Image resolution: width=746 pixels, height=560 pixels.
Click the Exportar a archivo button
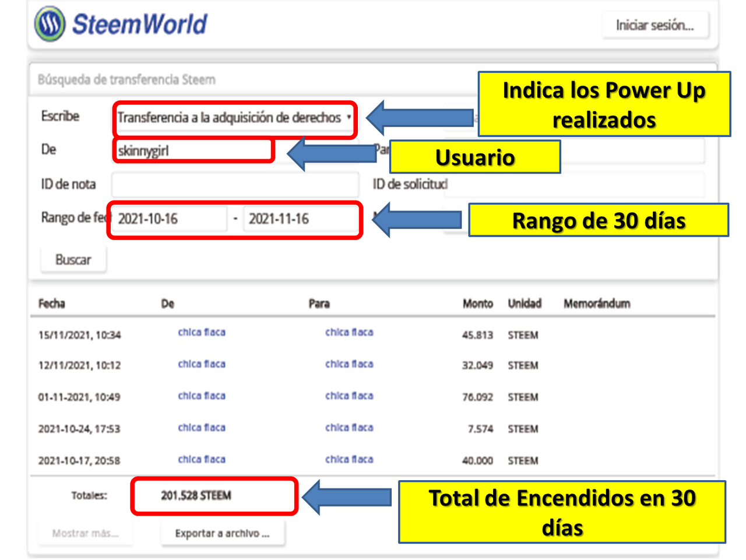[x=223, y=533]
